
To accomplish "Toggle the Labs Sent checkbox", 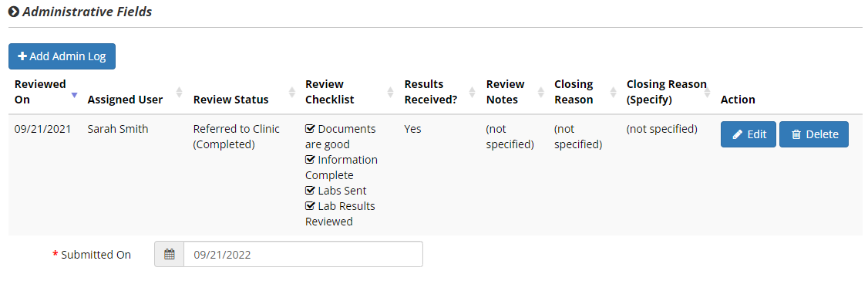I will [x=310, y=191].
